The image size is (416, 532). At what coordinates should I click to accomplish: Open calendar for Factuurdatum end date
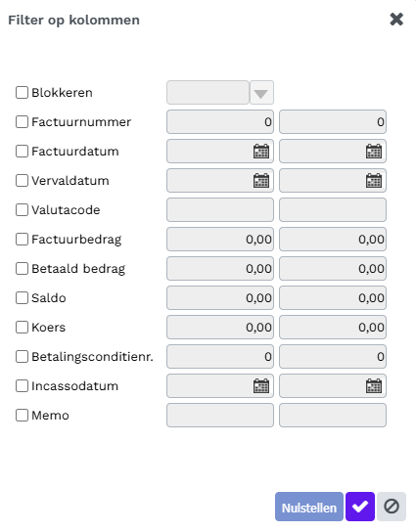click(374, 152)
